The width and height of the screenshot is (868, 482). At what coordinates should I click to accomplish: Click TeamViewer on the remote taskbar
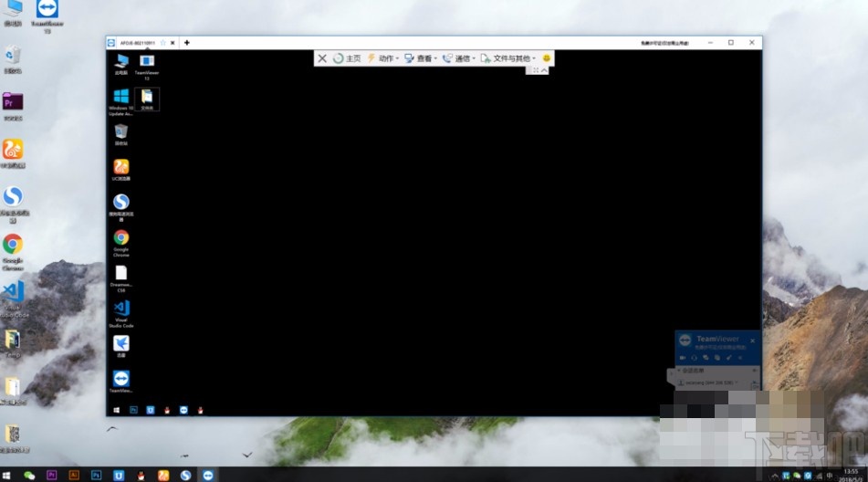click(183, 410)
